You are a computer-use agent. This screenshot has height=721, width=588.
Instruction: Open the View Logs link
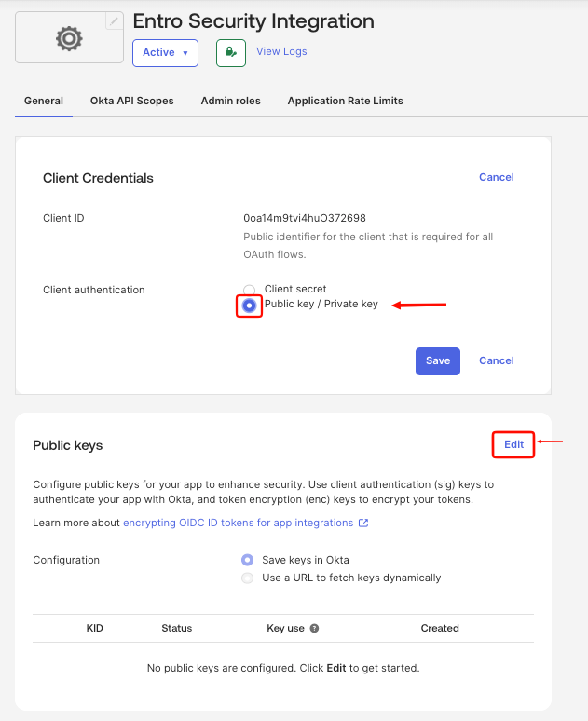(281, 51)
